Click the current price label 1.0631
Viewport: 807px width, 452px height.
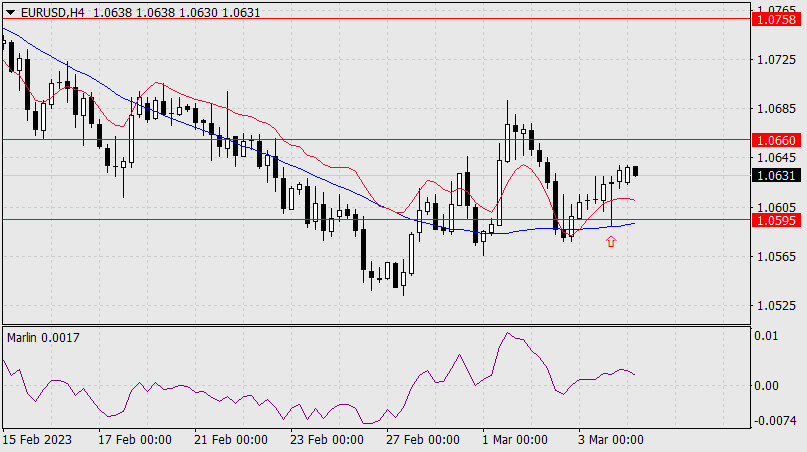pos(777,176)
